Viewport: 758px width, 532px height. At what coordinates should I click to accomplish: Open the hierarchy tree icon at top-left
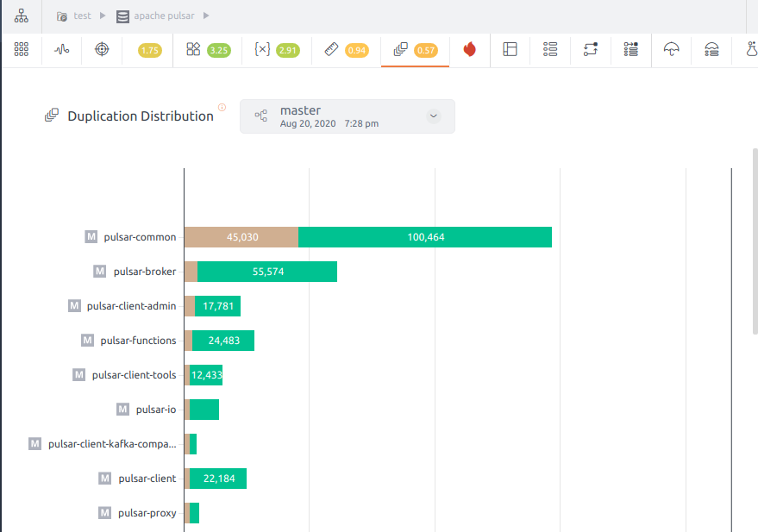[x=21, y=16]
